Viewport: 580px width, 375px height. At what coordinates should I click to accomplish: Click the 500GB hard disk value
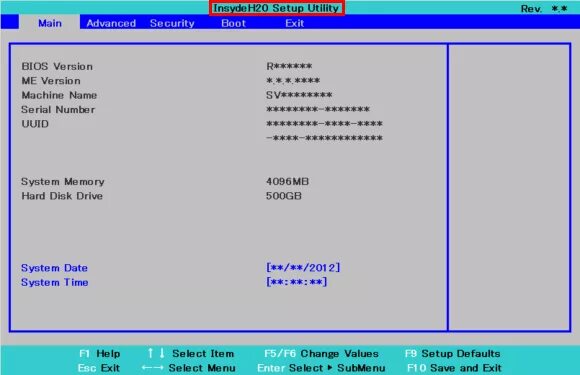coord(284,196)
